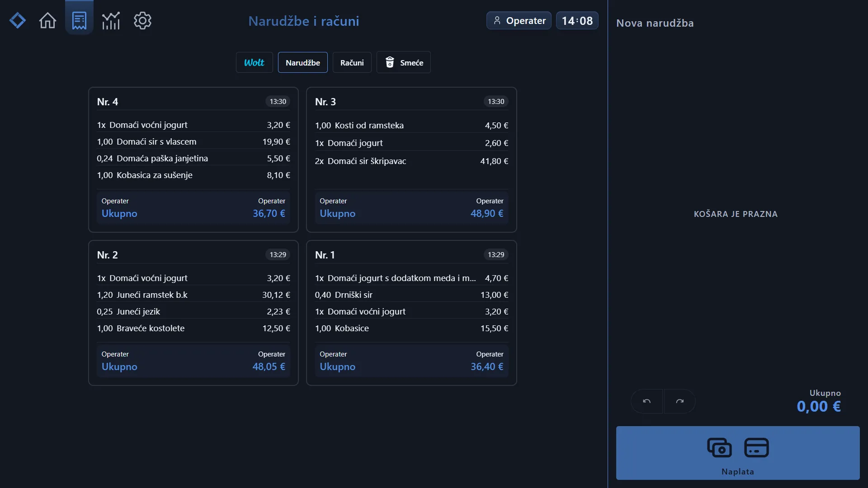
Task: Click the 36,40 € total of Nr. 1
Action: 487,366
